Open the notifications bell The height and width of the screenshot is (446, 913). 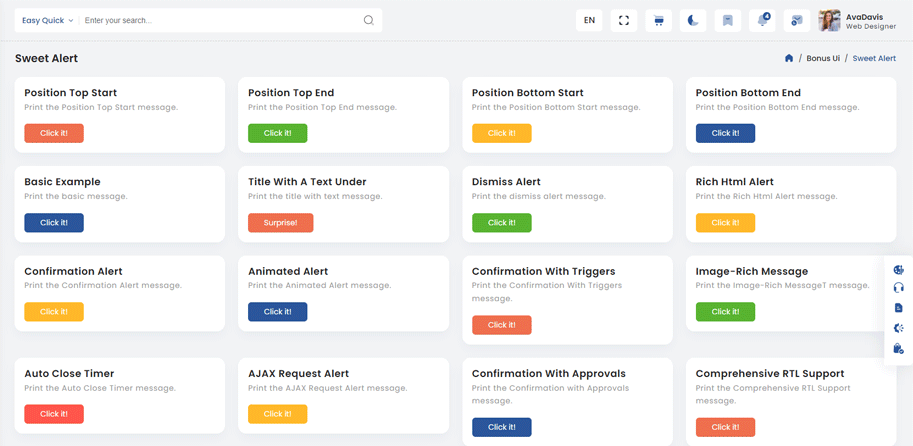point(762,20)
